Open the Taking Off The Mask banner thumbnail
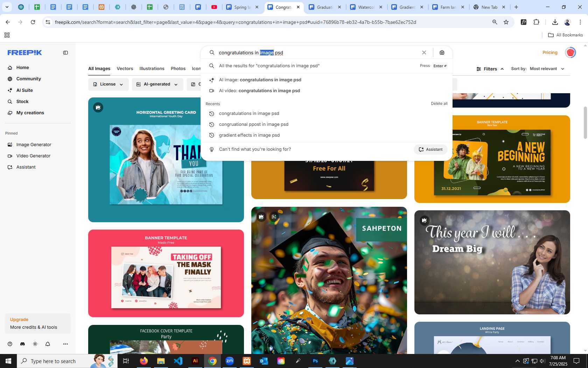Image resolution: width=588 pixels, height=368 pixels. pyautogui.click(x=166, y=273)
